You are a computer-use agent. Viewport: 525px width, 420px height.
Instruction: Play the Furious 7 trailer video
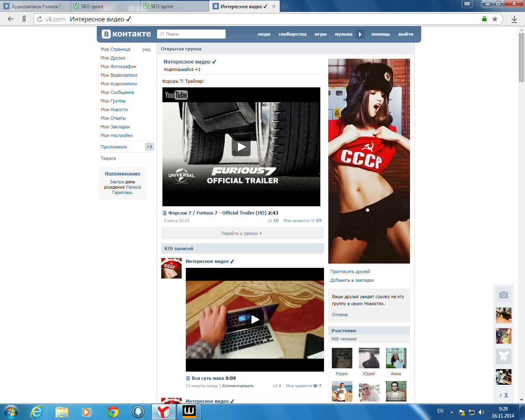click(241, 147)
